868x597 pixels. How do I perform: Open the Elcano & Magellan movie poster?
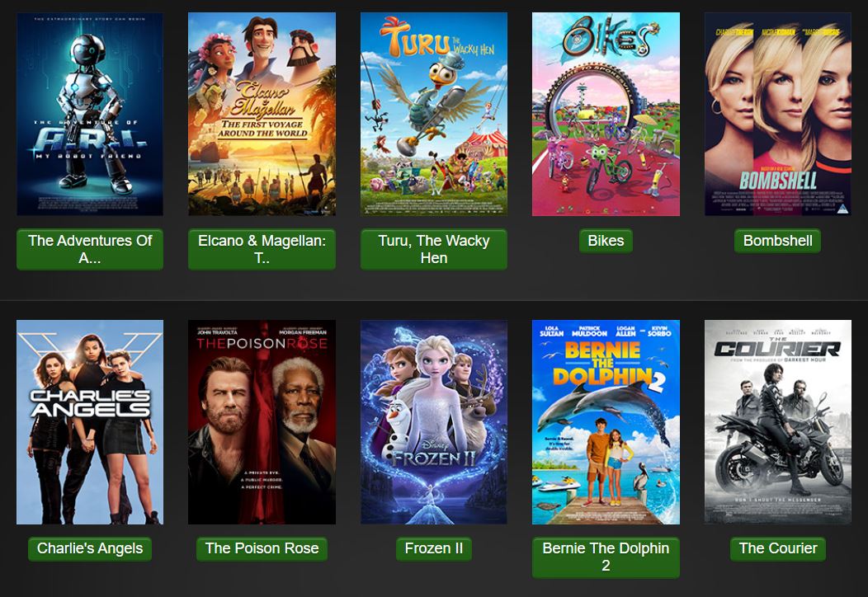pyautogui.click(x=262, y=114)
